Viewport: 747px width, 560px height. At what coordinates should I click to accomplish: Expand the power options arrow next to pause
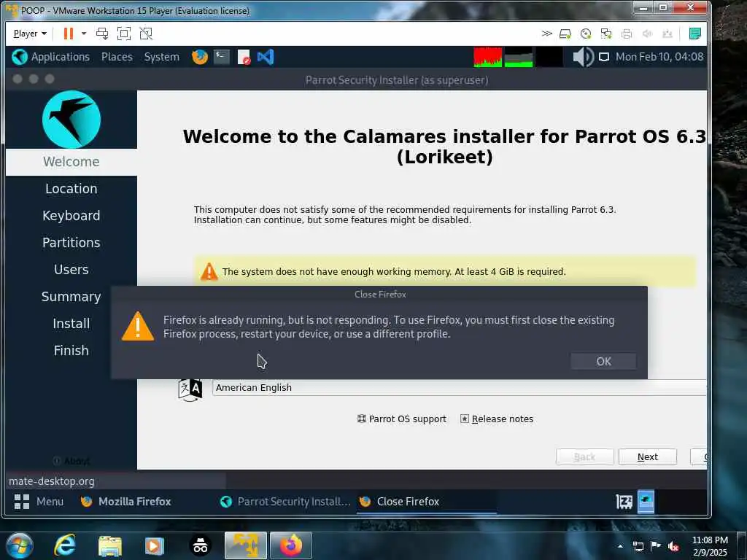(84, 34)
